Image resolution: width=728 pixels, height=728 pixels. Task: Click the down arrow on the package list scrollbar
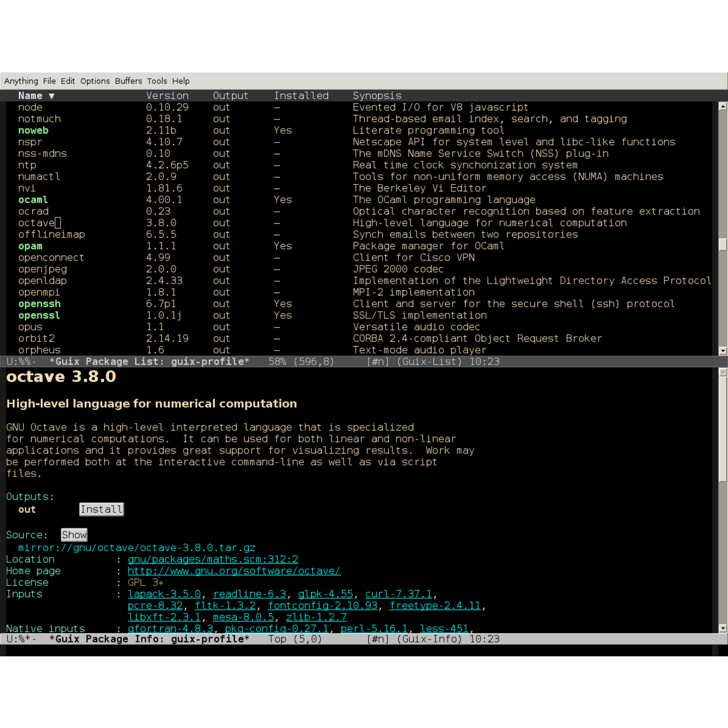(722, 351)
